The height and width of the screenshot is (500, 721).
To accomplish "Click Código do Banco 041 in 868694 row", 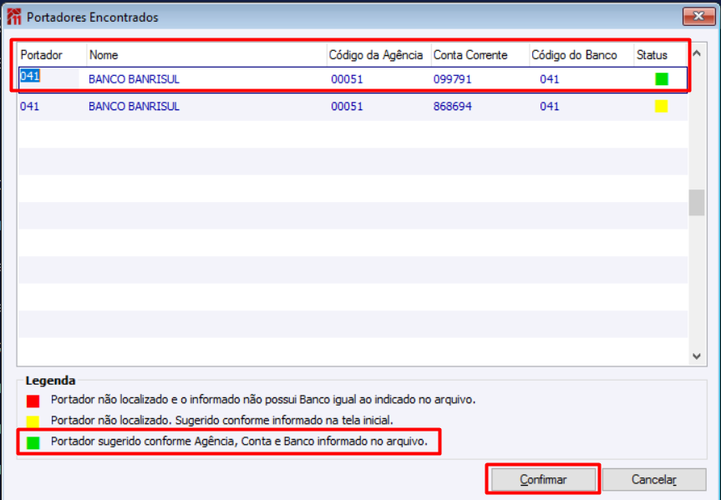I will [549, 106].
